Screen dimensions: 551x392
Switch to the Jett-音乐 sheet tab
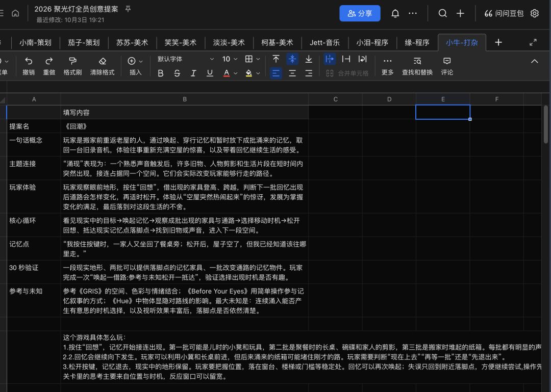324,42
